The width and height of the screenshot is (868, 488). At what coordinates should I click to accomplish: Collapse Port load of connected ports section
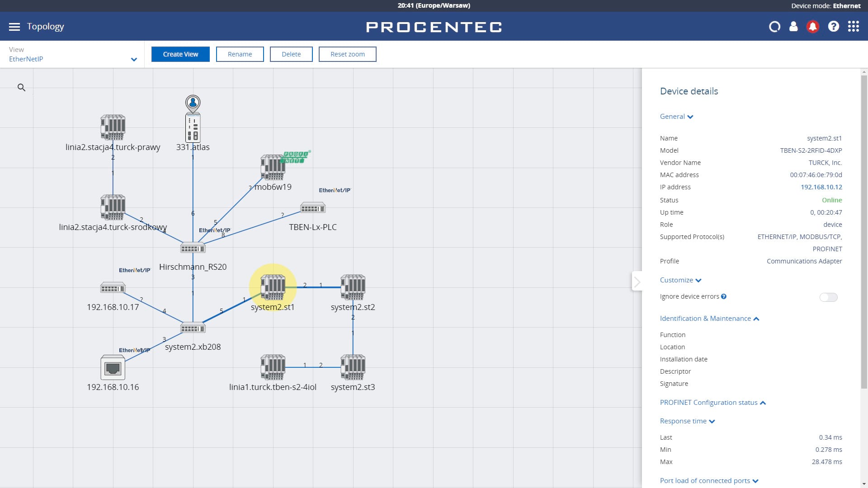point(709,481)
